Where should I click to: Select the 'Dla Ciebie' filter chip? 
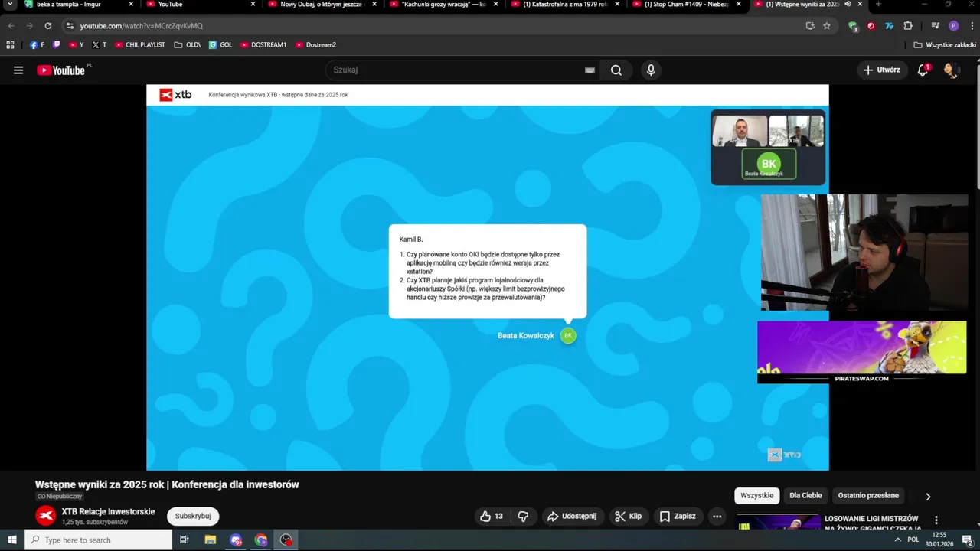pos(805,496)
